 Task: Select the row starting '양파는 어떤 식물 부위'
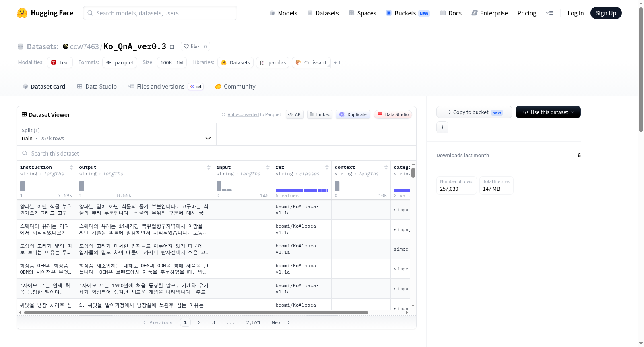tap(213, 210)
